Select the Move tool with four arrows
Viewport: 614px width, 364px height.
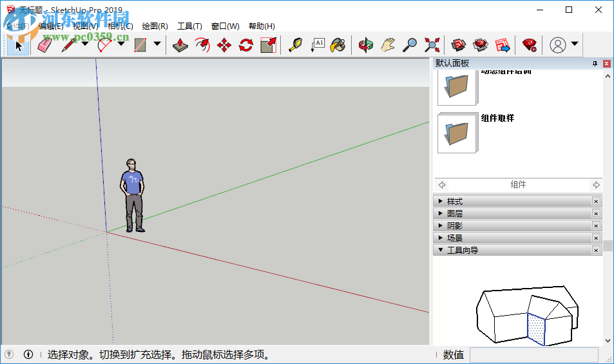[224, 45]
